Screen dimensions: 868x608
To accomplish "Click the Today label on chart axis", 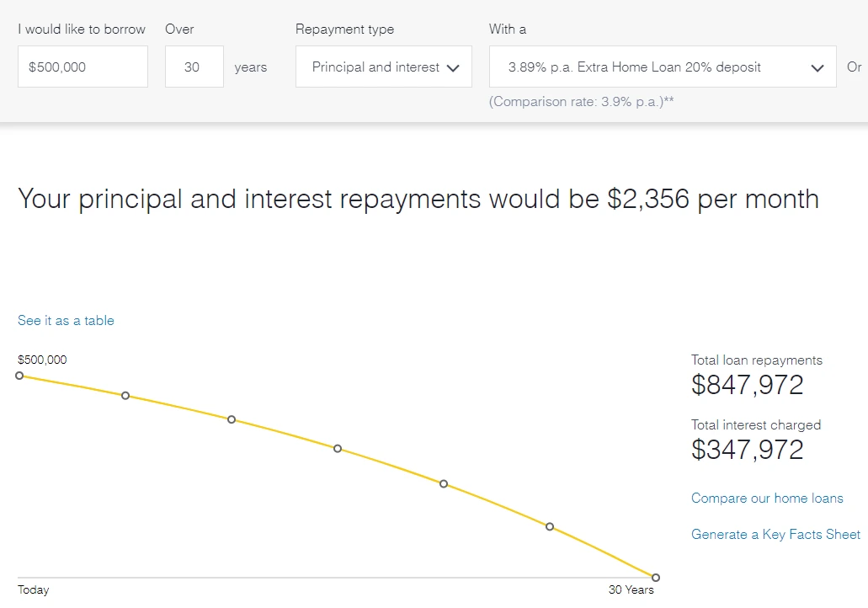I will (x=34, y=590).
